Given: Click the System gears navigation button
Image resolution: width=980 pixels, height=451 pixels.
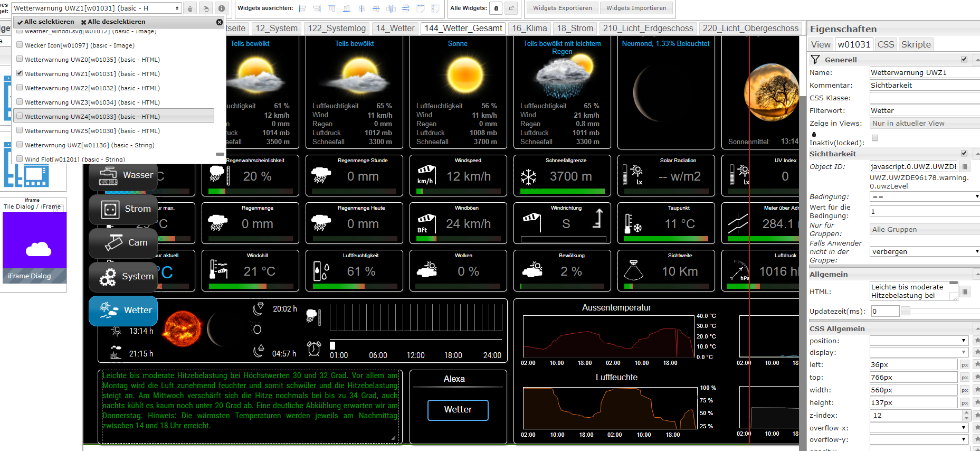Looking at the screenshot, I should point(123,277).
